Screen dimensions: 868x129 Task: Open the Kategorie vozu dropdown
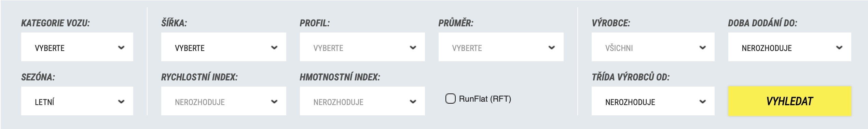click(x=77, y=47)
